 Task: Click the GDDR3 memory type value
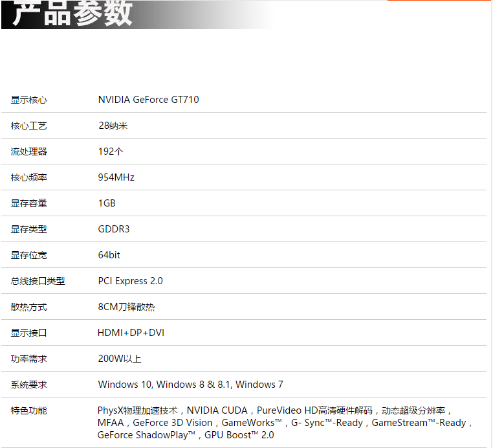(x=113, y=229)
